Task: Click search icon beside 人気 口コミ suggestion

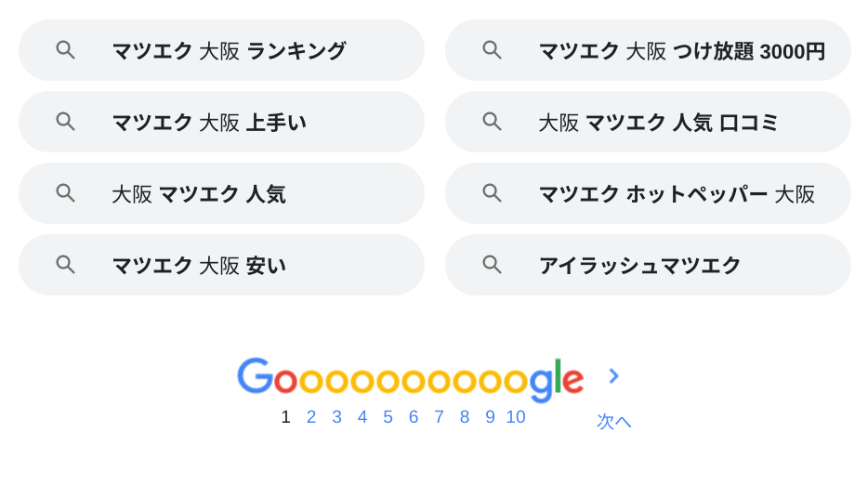Action: point(492,122)
